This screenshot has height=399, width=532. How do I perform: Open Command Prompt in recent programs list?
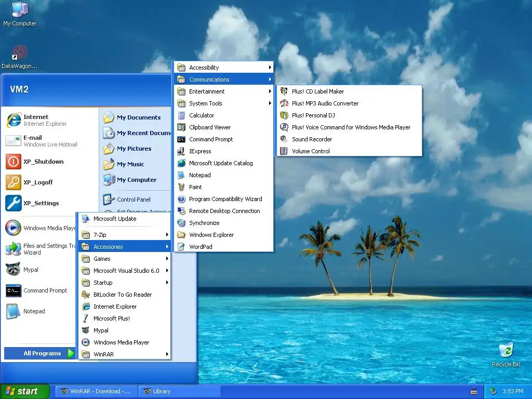(40, 290)
